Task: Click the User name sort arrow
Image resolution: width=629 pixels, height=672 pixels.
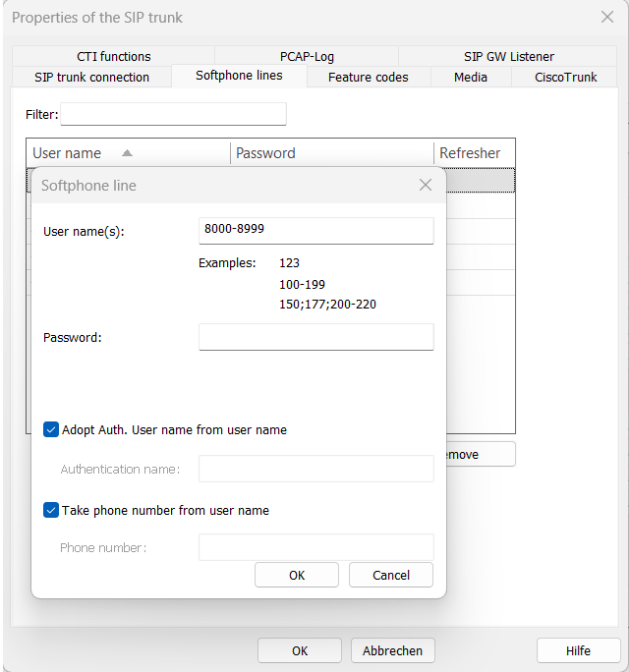Action: pos(127,153)
